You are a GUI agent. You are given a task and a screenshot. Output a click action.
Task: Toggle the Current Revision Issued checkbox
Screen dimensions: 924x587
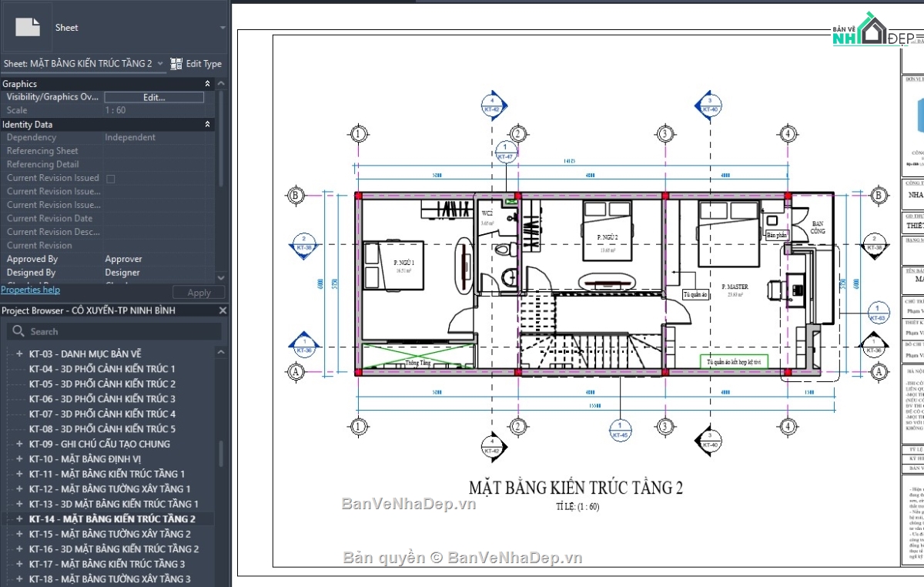(110, 179)
